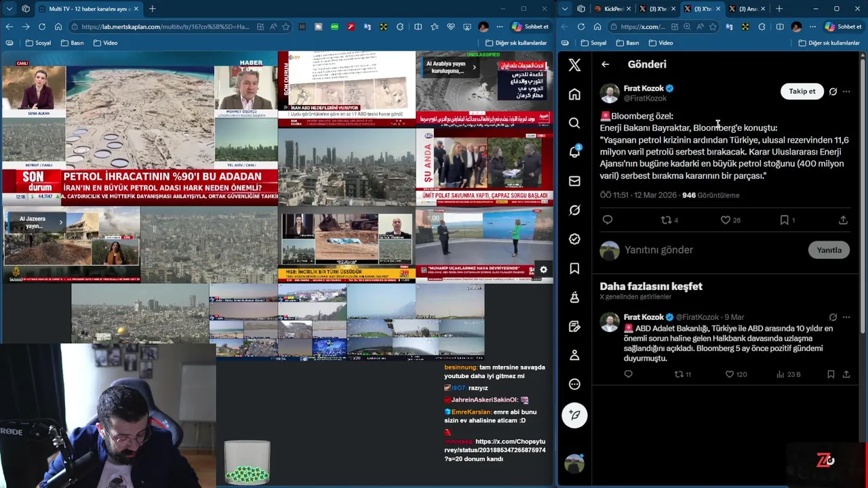Switch to the (3) Ana X tab
Viewport: 868px width, 488px height.
tap(748, 9)
